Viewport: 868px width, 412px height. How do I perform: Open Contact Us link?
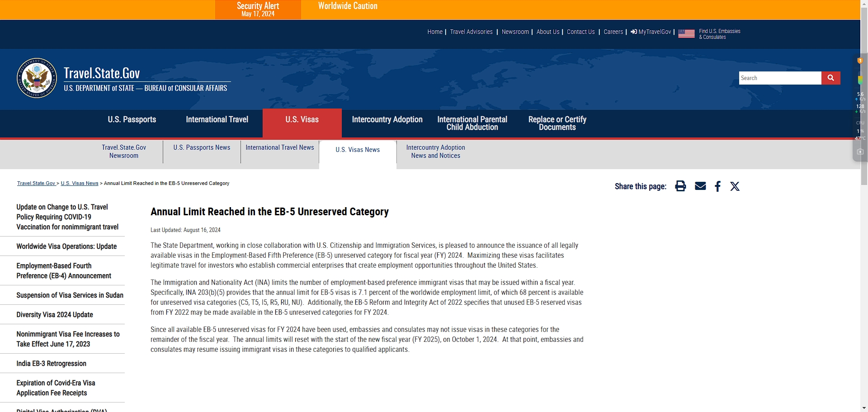click(x=580, y=32)
